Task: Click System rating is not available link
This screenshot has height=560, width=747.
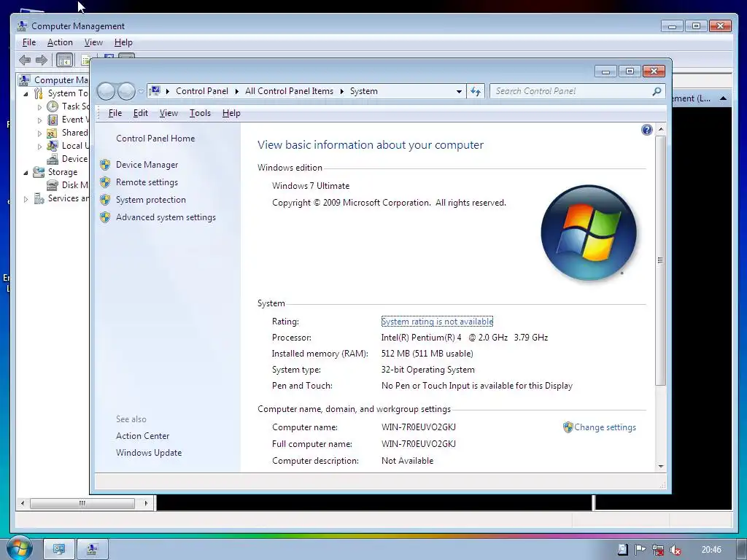Action: 438,322
